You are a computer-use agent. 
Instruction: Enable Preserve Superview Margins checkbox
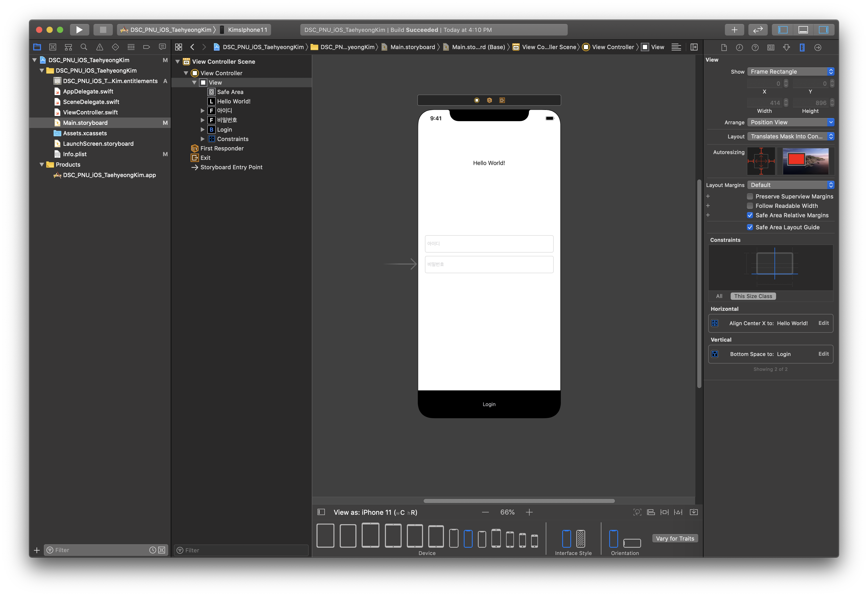coord(750,197)
